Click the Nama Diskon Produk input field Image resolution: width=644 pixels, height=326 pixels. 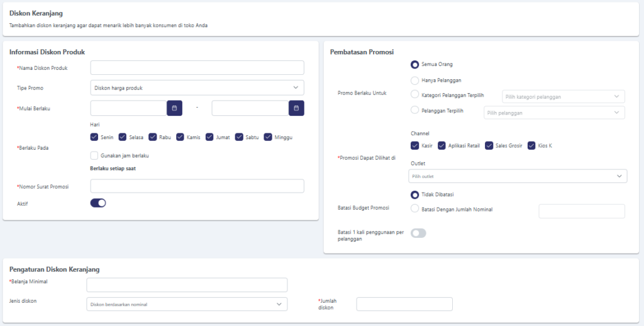click(x=197, y=68)
